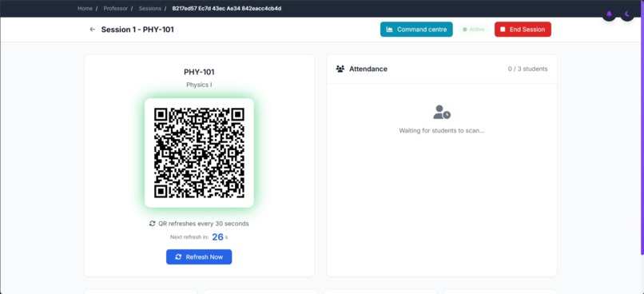Open the notifications bell
Viewport: 644px width, 294px height.
609,14
